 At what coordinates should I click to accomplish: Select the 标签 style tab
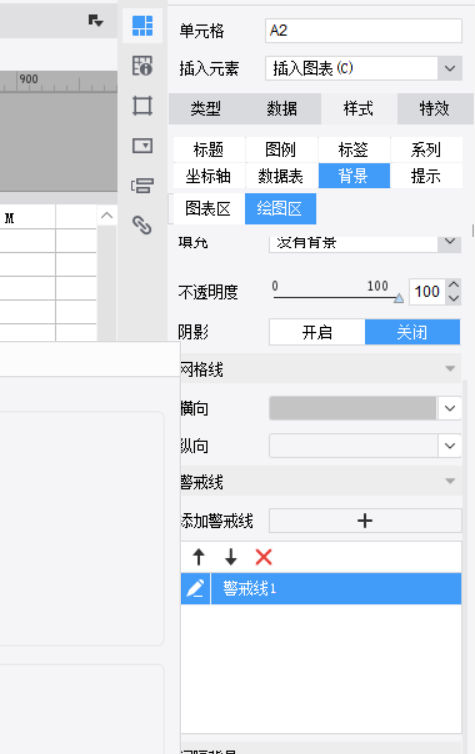point(354,150)
